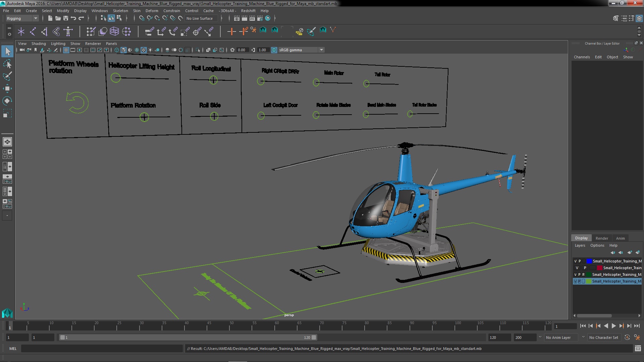Toggle textured display checker button
The width and height of the screenshot is (644, 362).
(144, 50)
